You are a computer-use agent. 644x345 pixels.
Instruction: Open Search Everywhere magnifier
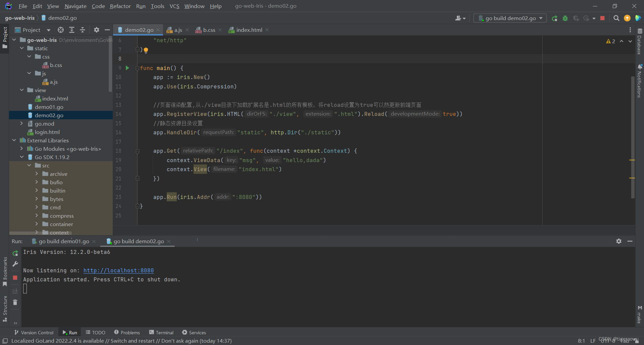tap(616, 18)
